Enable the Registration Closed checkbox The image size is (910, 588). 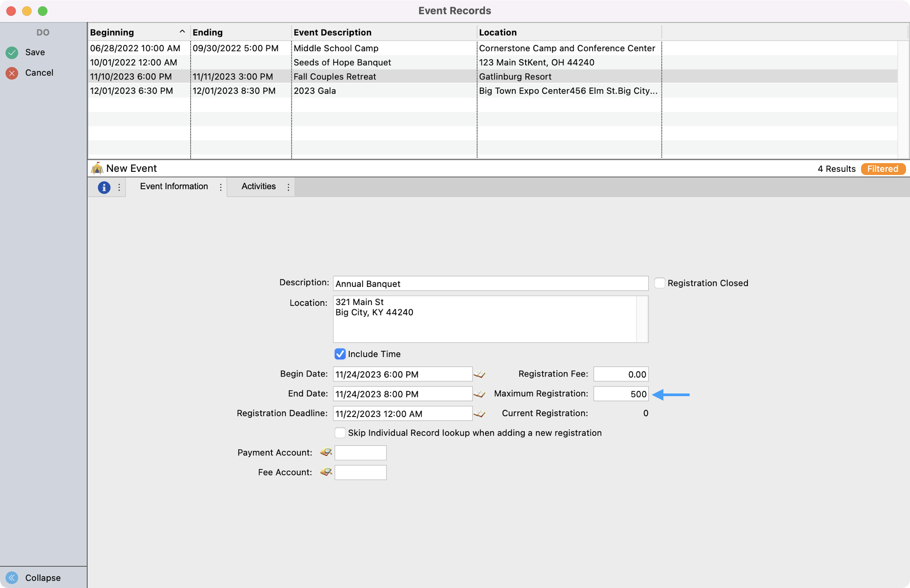tap(659, 283)
